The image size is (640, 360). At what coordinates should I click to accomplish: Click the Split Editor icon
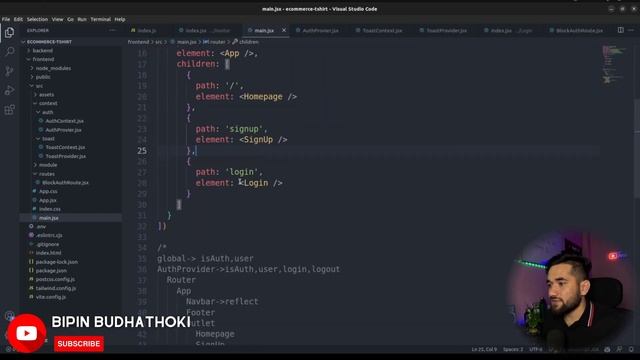620,30
